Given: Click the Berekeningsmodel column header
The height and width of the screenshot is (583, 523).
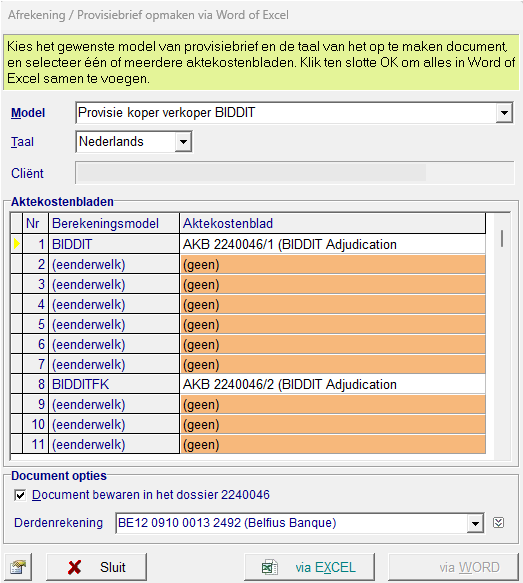Looking at the screenshot, I should (x=114, y=223).
